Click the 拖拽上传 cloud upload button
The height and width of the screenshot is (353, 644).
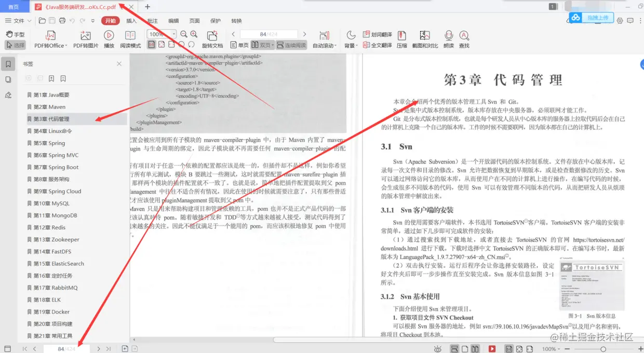point(590,18)
